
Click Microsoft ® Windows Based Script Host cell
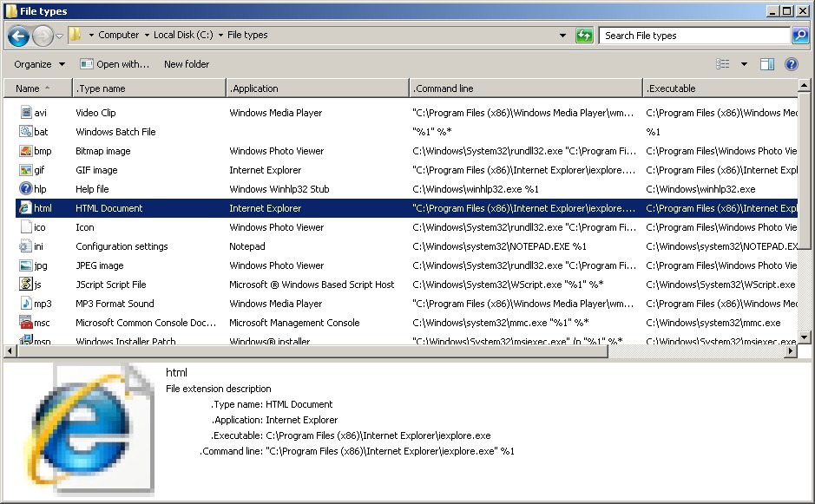[x=312, y=285]
